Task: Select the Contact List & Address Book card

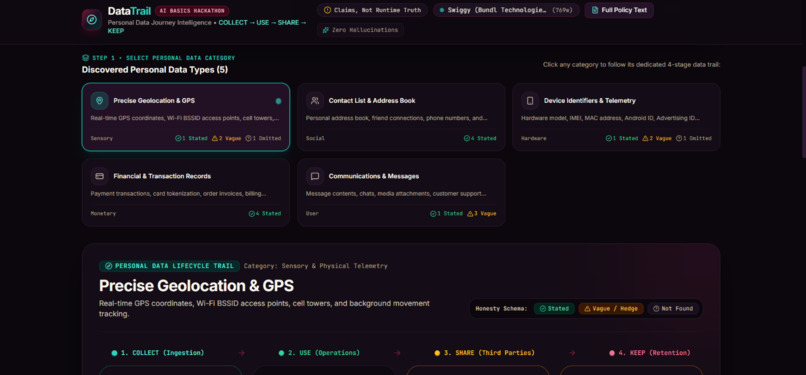Action: pos(401,117)
